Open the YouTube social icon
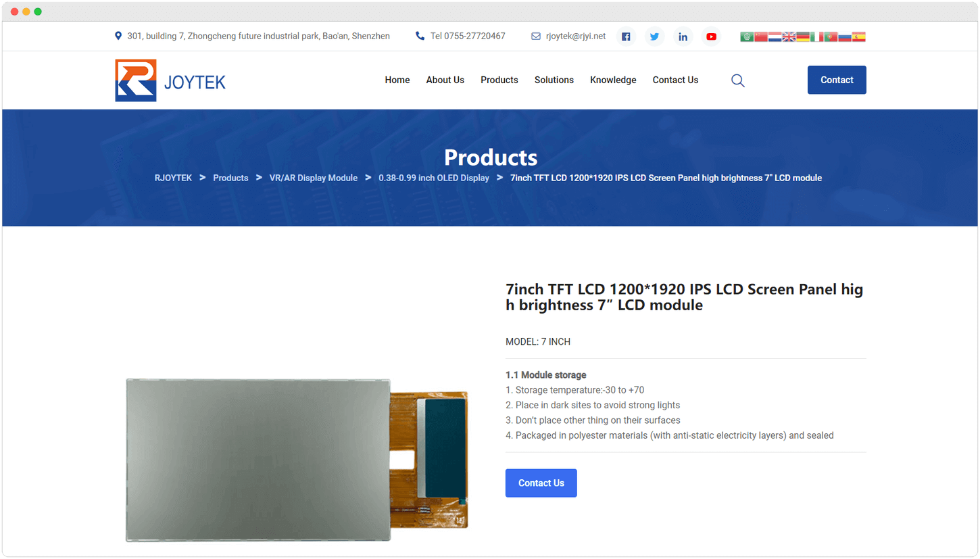 coord(711,37)
